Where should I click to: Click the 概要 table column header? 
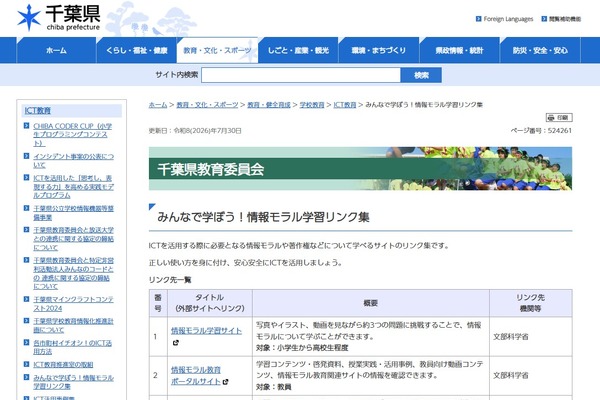[370, 303]
